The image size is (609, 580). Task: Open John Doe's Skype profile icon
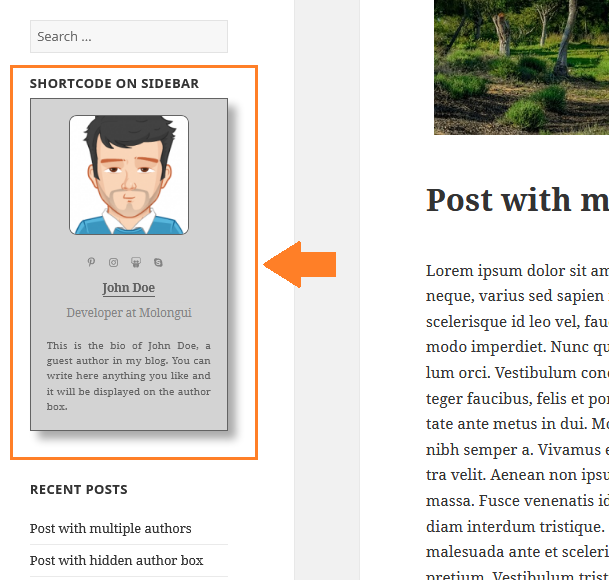tap(158, 263)
